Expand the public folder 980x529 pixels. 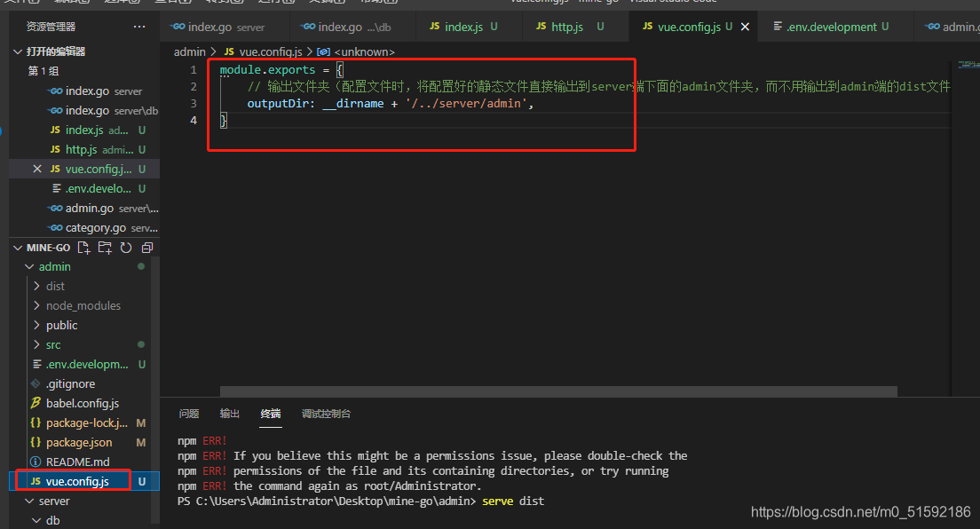coord(37,325)
